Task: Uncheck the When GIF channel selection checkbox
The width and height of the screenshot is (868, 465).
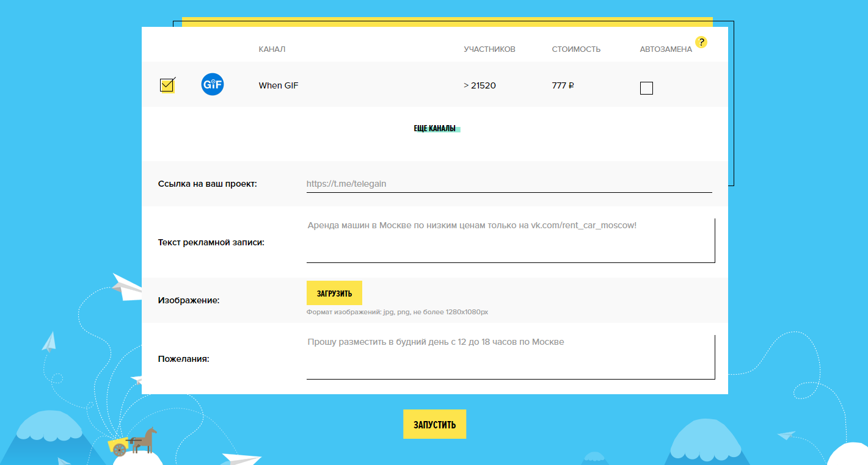Action: pyautogui.click(x=167, y=85)
